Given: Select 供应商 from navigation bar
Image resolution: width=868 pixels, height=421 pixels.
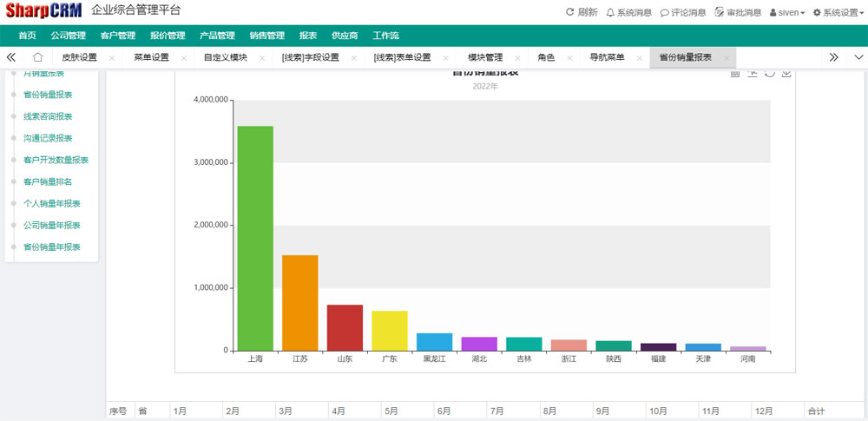Looking at the screenshot, I should 345,36.
